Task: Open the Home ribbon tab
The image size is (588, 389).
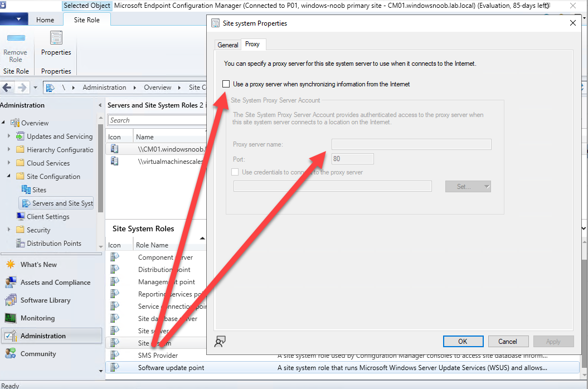Action: click(45, 20)
